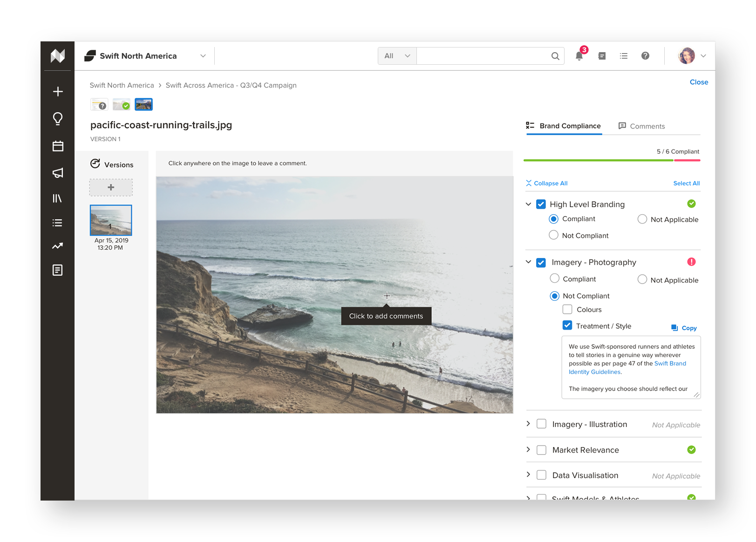This screenshot has height=542, width=756.
Task: Uncheck the Treatment / Style checkbox
Action: 567,325
